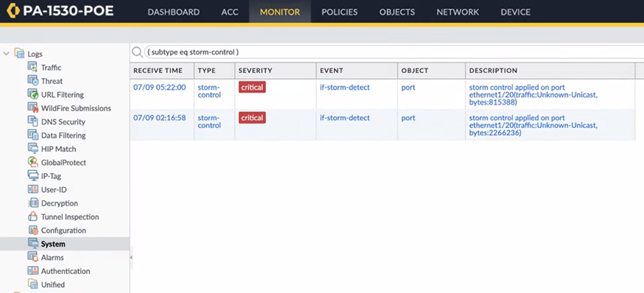Image resolution: width=644 pixels, height=293 pixels.
Task: Click the Traffic log icon
Action: (x=33, y=67)
